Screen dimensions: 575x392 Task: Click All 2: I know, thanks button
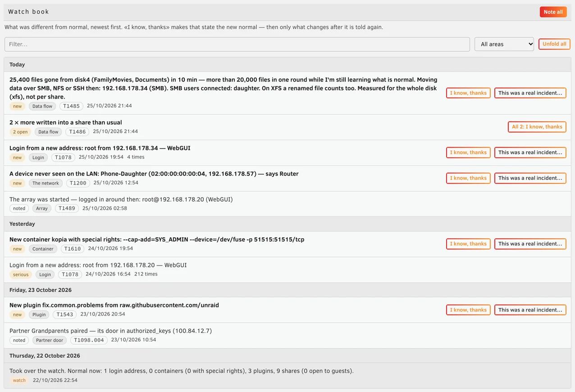537,127
